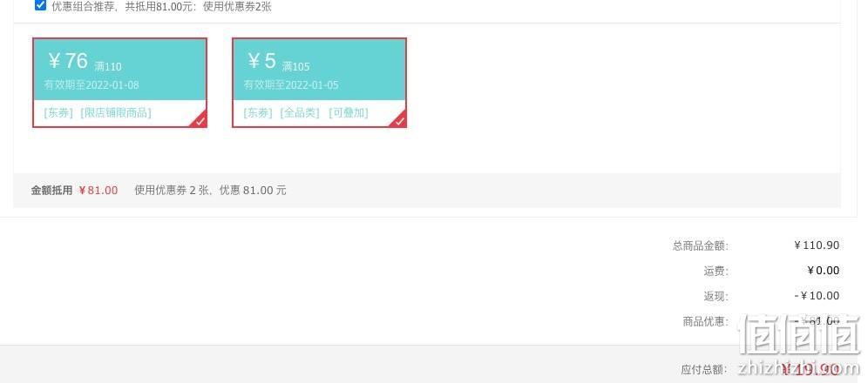The width and height of the screenshot is (868, 383).
Task: Uncheck the 优惠组合推荐 checkbox
Action: coord(40,5)
